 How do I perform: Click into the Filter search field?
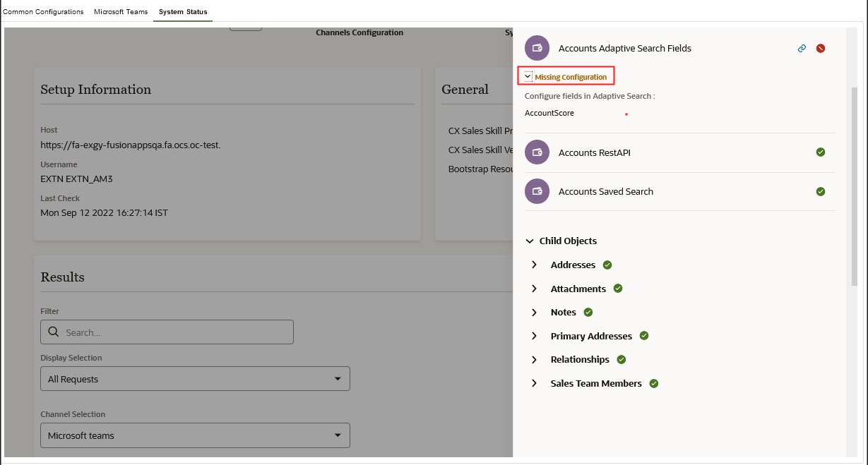[x=167, y=332]
